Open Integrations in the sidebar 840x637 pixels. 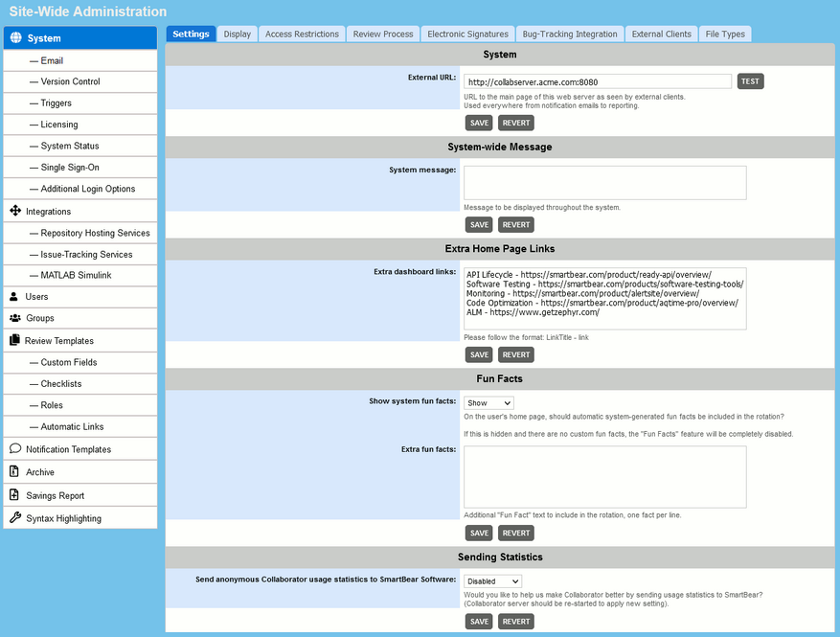(x=80, y=211)
